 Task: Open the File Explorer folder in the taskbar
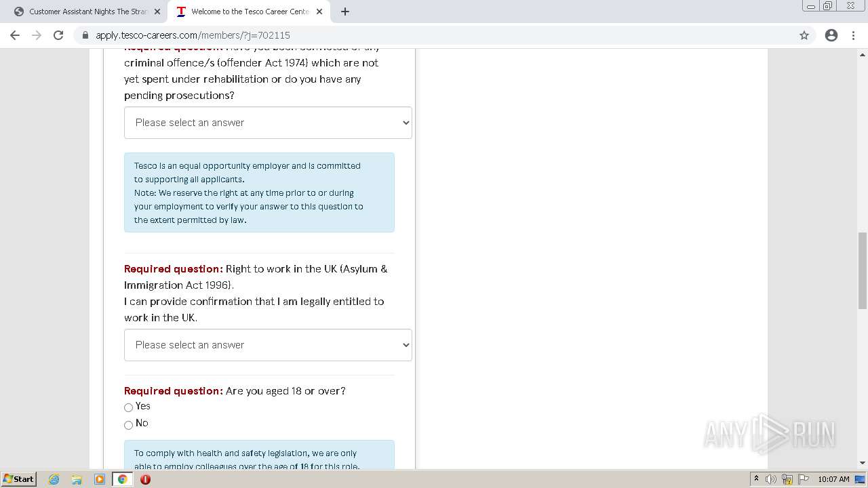pos(77,479)
